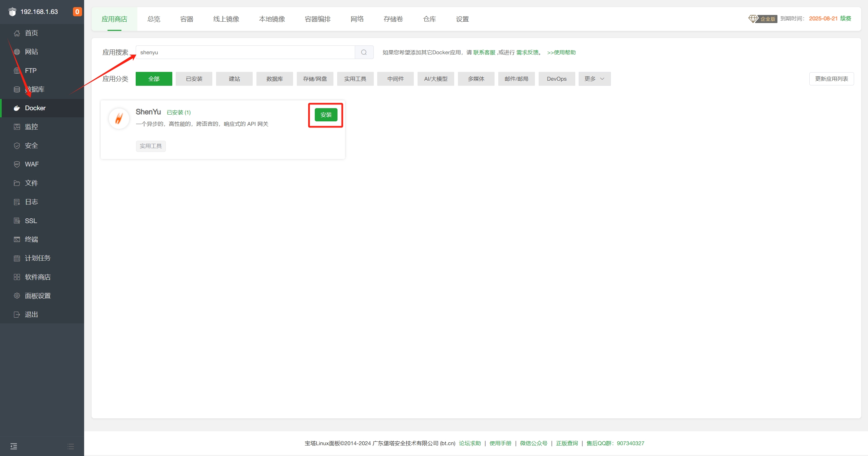Expand the 更多 categories dropdown
The width and height of the screenshot is (868, 456).
[594, 79]
